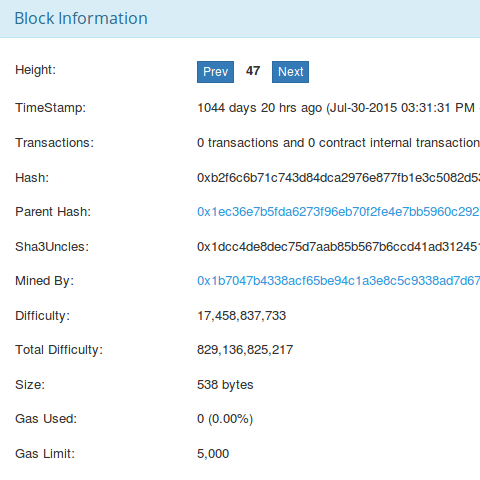Viewport: 480px width, 480px height.
Task: Click the Gas Used value
Action: pos(225,419)
